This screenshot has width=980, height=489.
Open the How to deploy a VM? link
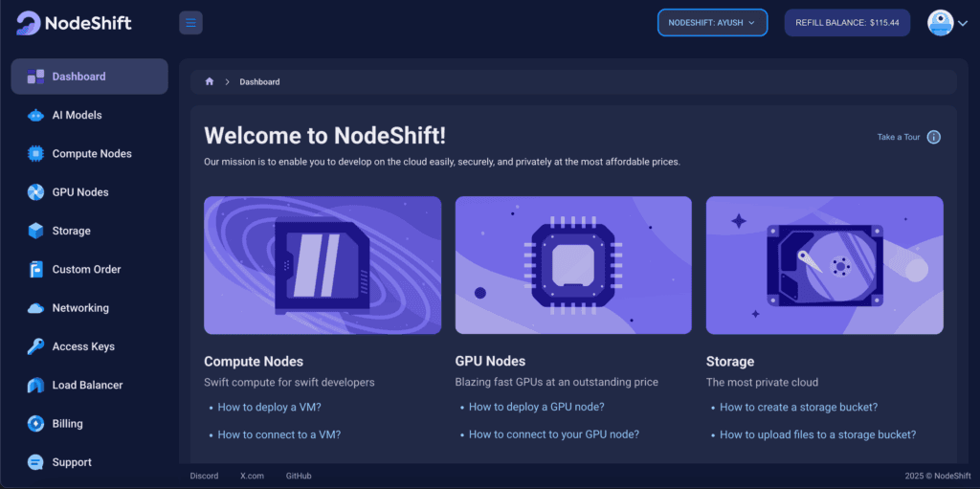click(x=269, y=407)
